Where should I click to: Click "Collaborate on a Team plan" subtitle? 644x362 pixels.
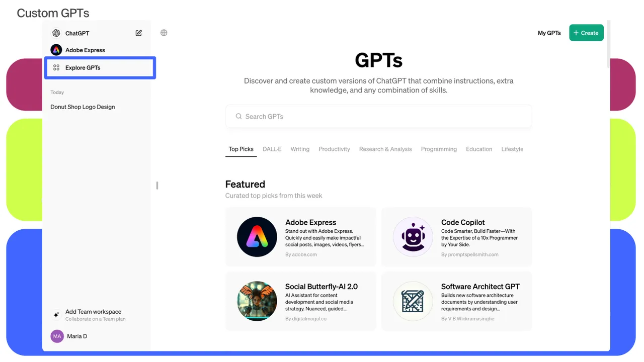[96, 319]
